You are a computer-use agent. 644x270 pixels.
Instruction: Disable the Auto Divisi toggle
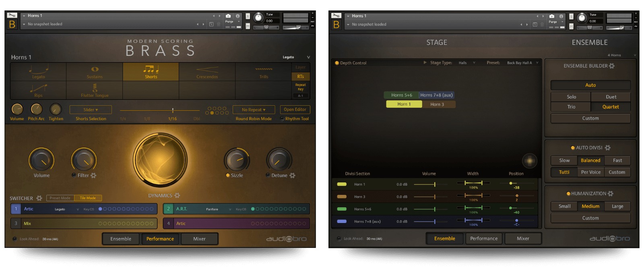[x=573, y=148]
